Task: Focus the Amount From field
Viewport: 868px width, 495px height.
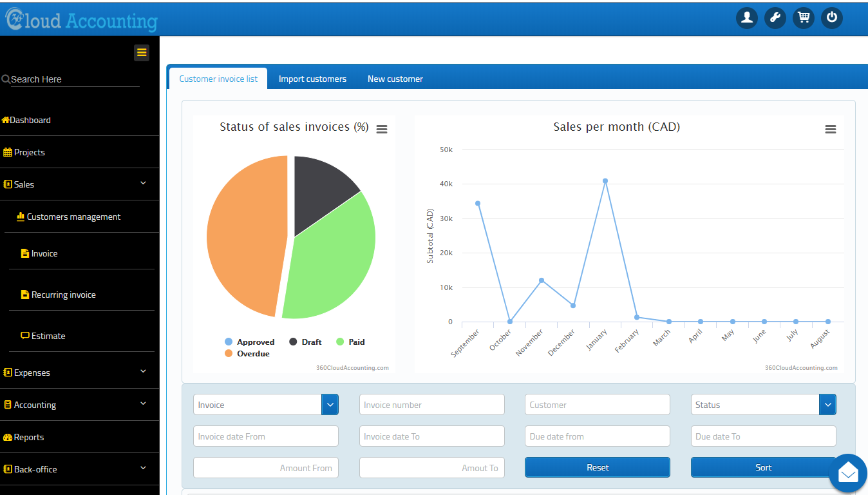Action: point(266,467)
